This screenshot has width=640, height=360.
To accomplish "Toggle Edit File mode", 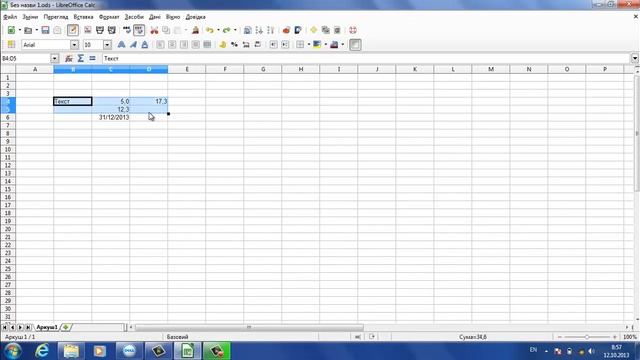I will (73, 30).
